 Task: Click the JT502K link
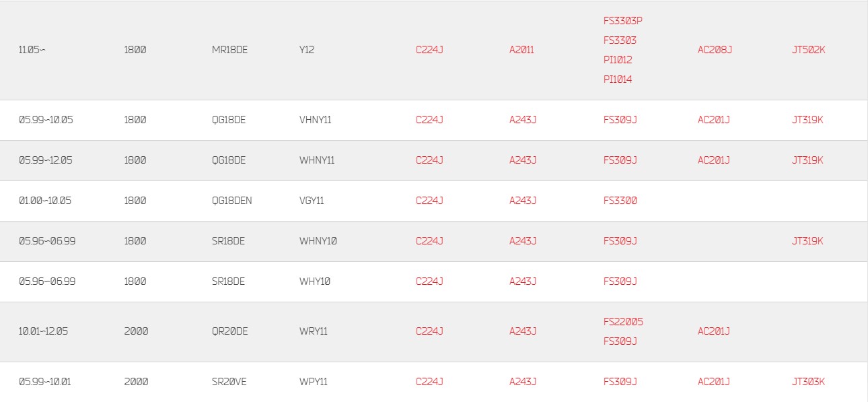point(808,49)
